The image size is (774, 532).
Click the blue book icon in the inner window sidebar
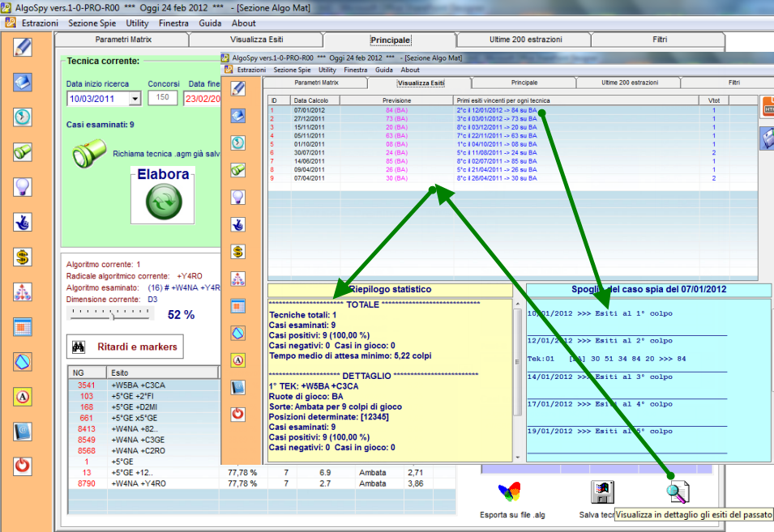click(x=238, y=116)
